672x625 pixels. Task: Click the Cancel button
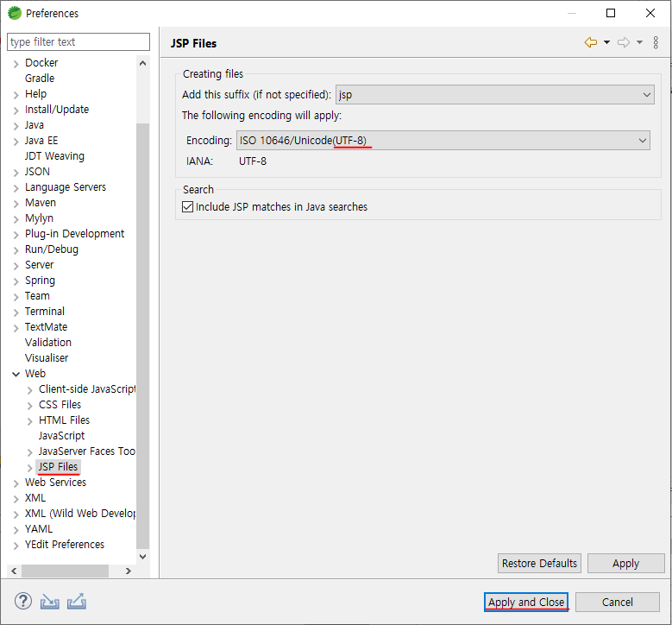tap(617, 602)
